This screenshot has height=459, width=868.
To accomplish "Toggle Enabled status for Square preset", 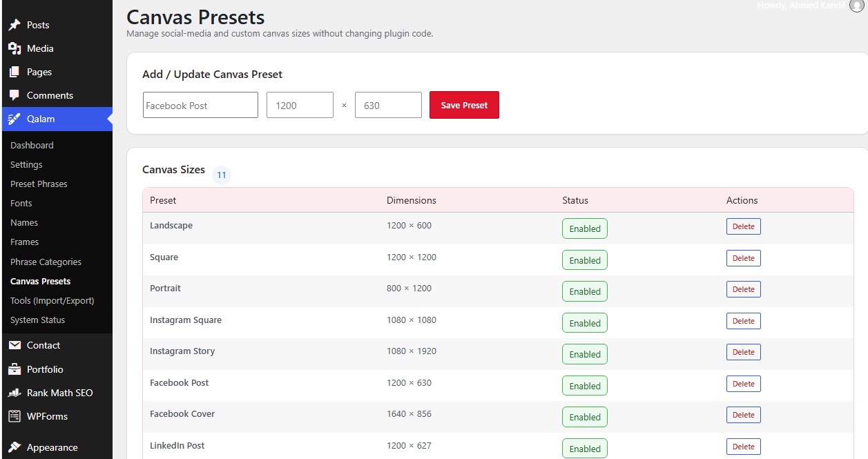I will pos(585,260).
